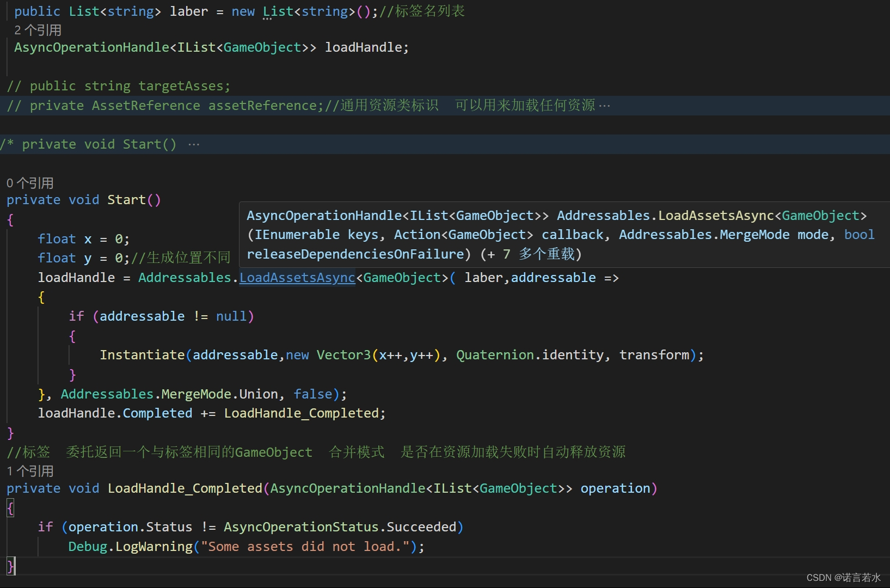Click 'if (addressable != null)' condition
Screen dimensions: 890x588
(161, 316)
